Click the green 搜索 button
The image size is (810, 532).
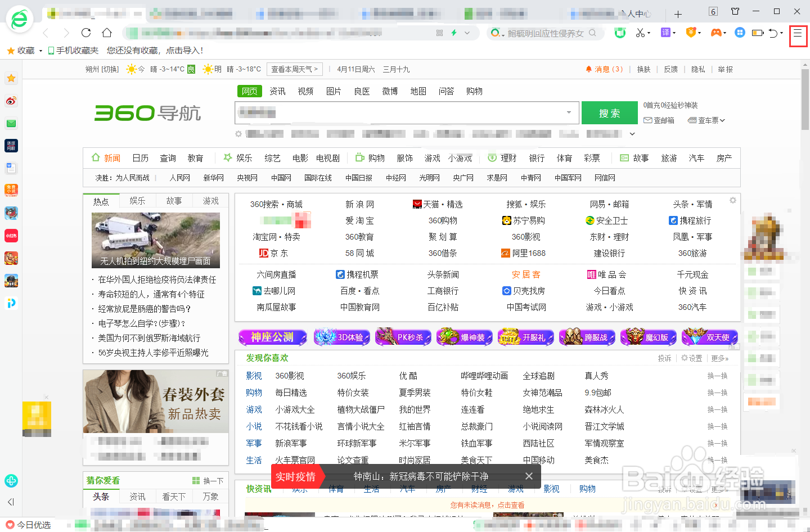pos(610,113)
